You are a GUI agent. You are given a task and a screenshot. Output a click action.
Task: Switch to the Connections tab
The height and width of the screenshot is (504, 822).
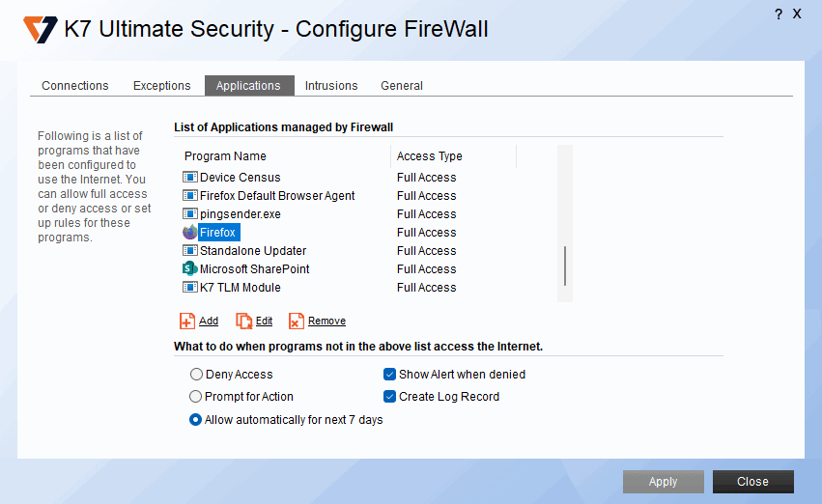coord(75,86)
